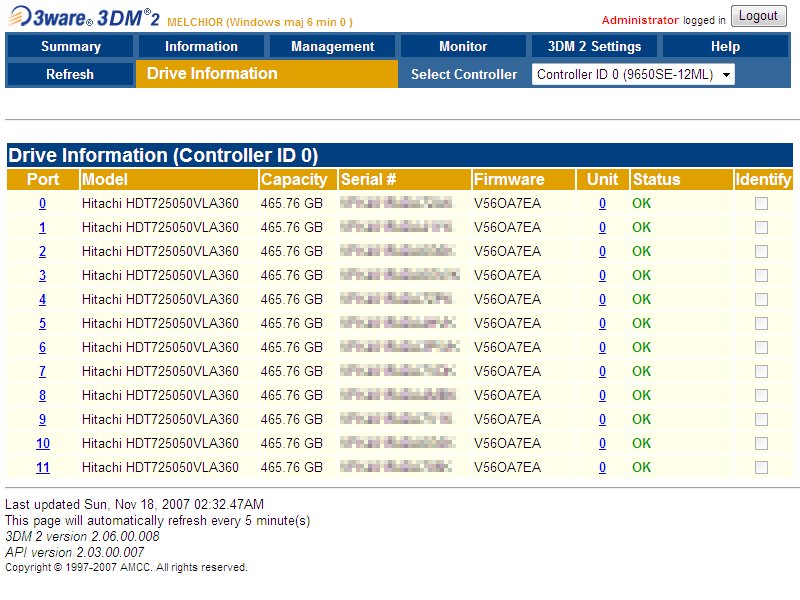This screenshot has width=800, height=600.
Task: Check Identify box for port 8 drive
Action: 761,395
